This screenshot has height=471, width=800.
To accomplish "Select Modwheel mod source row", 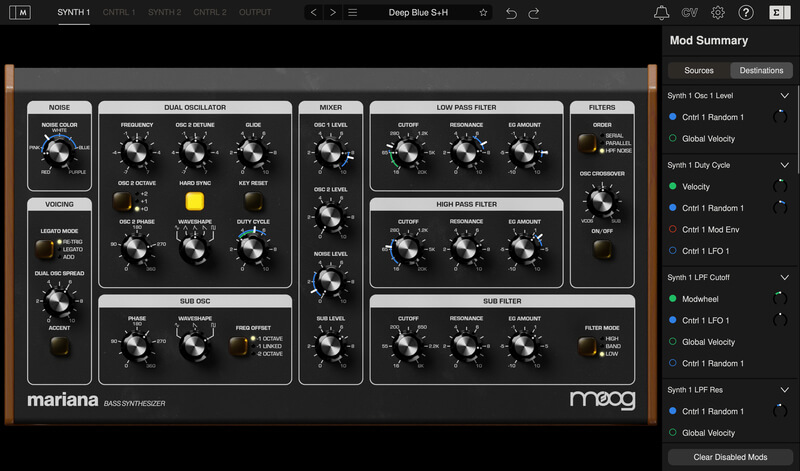I will pyautogui.click(x=700, y=299).
